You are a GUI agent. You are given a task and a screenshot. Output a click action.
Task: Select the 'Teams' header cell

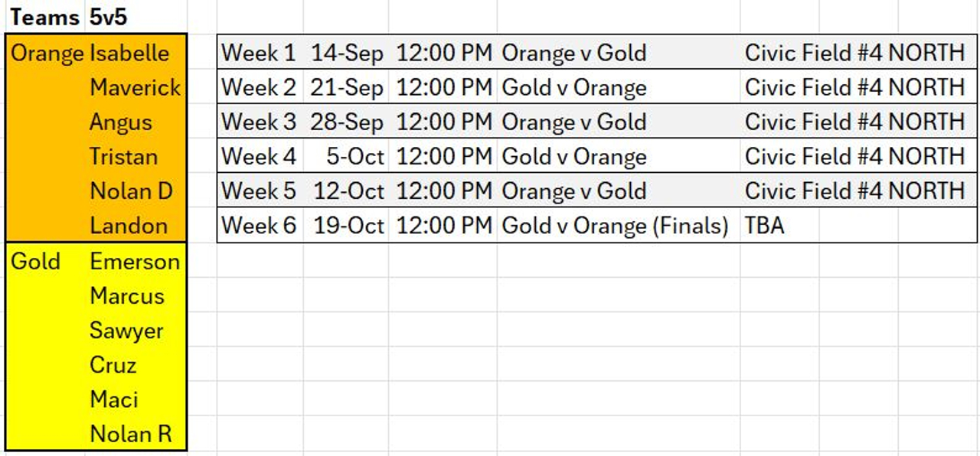pos(44,17)
